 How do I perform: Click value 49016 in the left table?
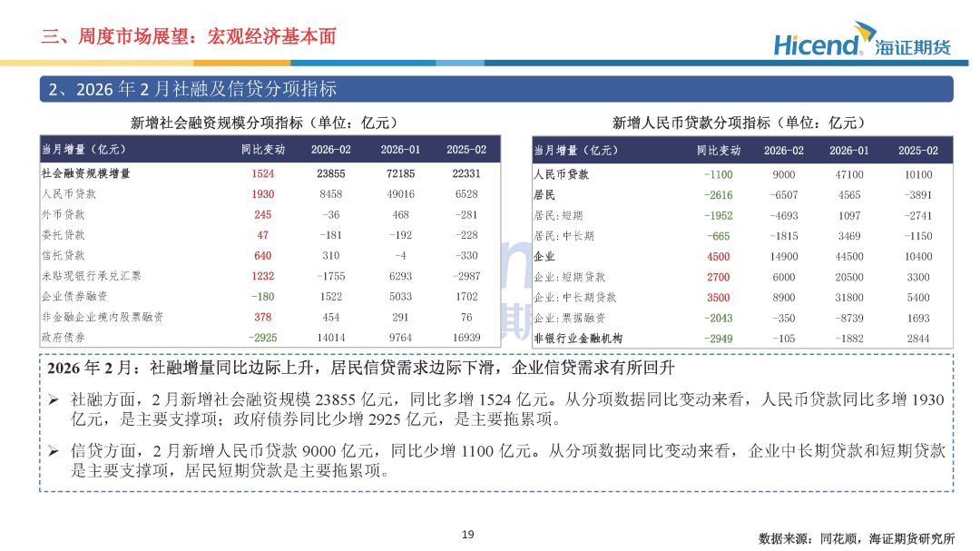[x=401, y=194]
